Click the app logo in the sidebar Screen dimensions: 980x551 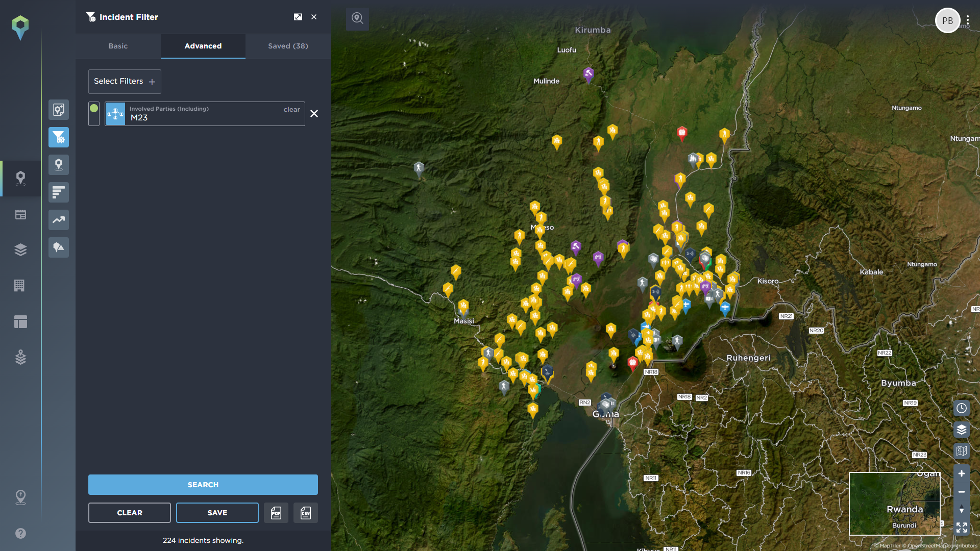pyautogui.click(x=20, y=27)
